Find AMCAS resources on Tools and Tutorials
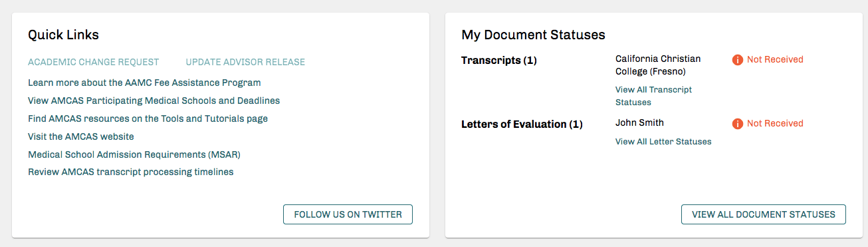The image size is (868, 247). tap(148, 119)
